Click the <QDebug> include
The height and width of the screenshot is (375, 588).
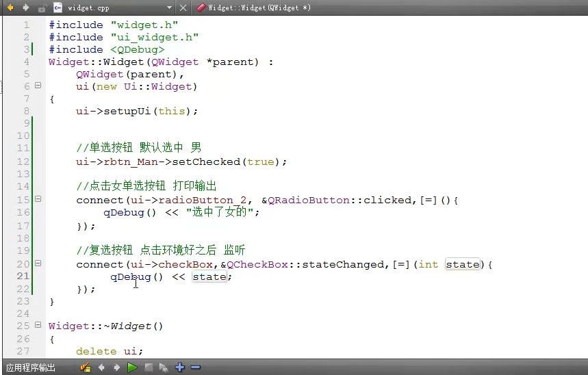pyautogui.click(x=138, y=49)
